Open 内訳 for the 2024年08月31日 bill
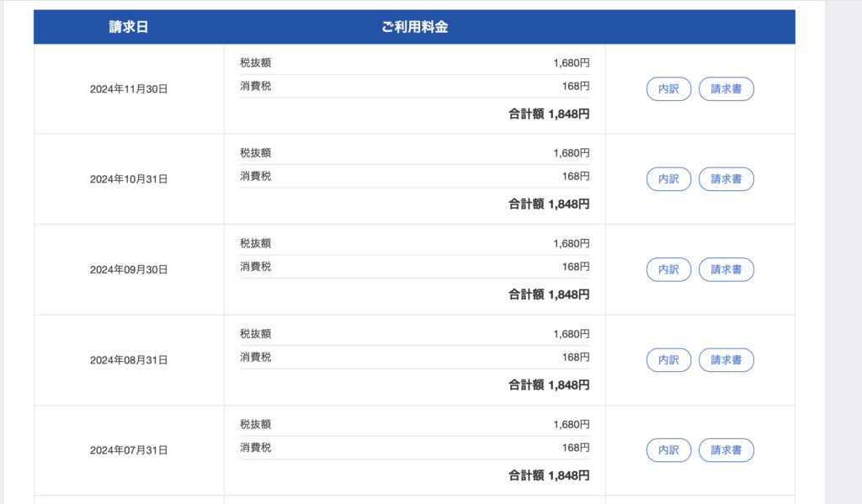 click(x=668, y=360)
